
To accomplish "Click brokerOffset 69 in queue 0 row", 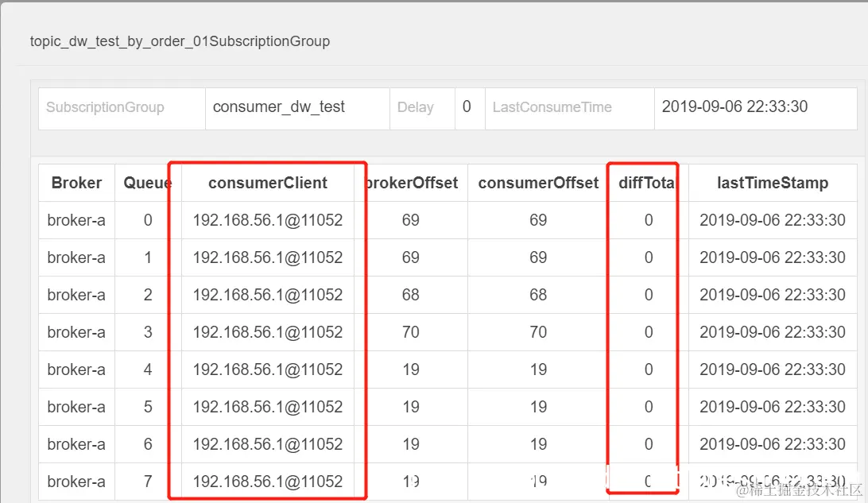I will coord(411,220).
